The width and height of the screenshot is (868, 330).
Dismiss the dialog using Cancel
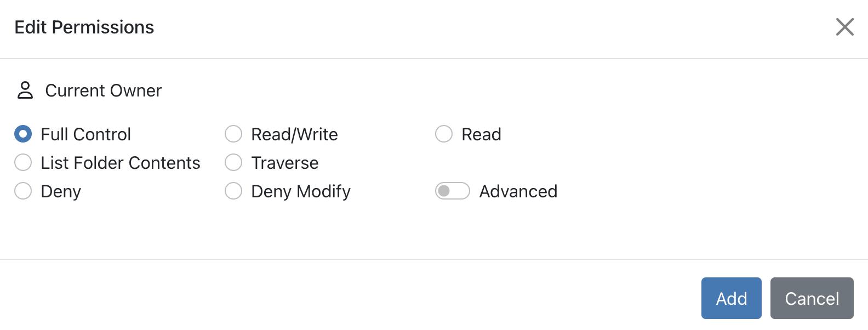click(x=812, y=298)
